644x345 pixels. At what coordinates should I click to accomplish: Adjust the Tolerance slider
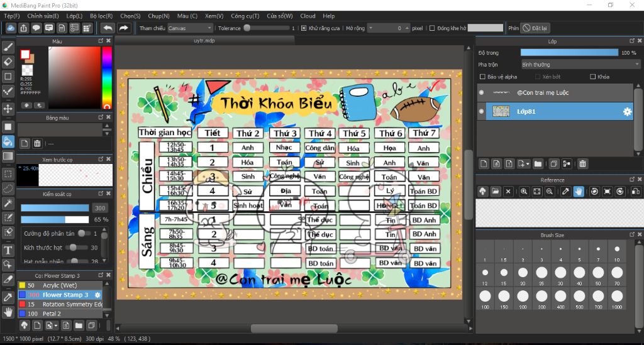pos(266,28)
